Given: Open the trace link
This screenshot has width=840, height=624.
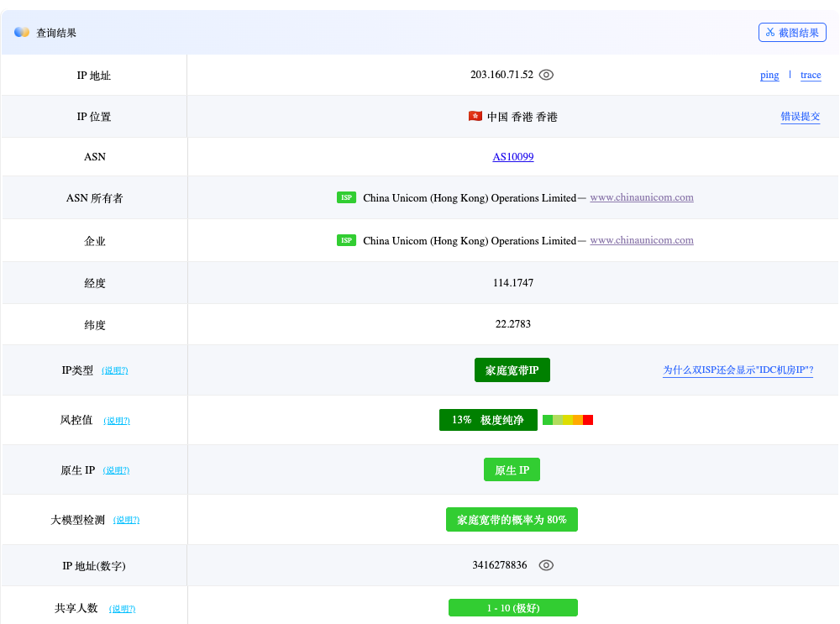Looking at the screenshot, I should click(x=811, y=76).
